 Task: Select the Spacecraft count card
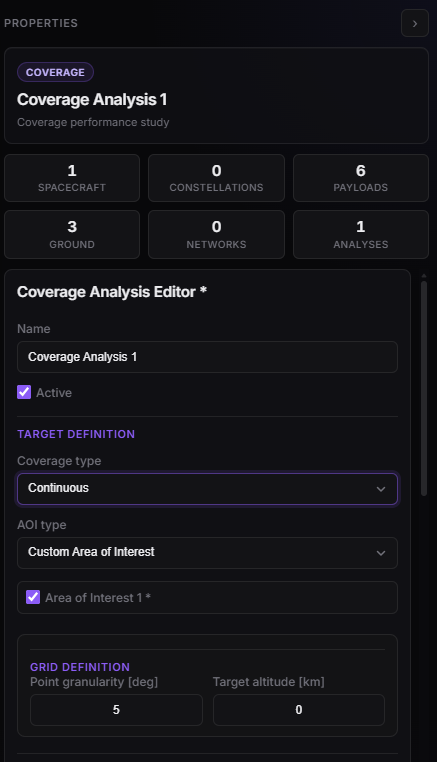click(x=72, y=178)
